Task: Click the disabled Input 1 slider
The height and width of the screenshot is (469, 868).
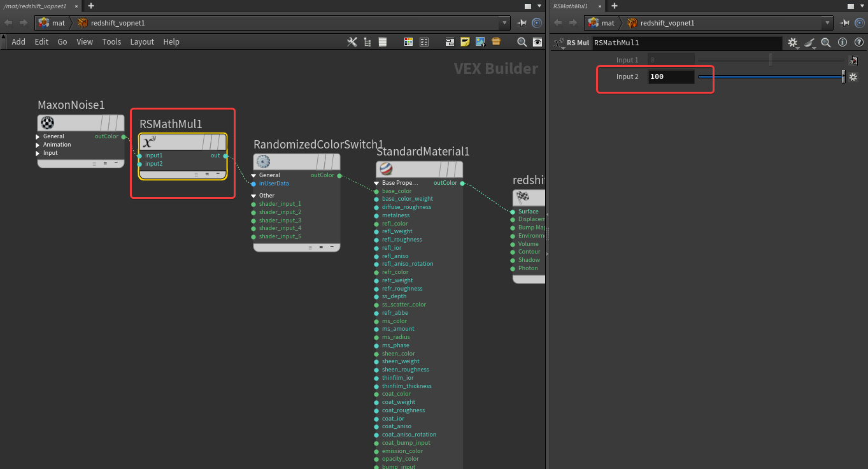Action: 771,60
